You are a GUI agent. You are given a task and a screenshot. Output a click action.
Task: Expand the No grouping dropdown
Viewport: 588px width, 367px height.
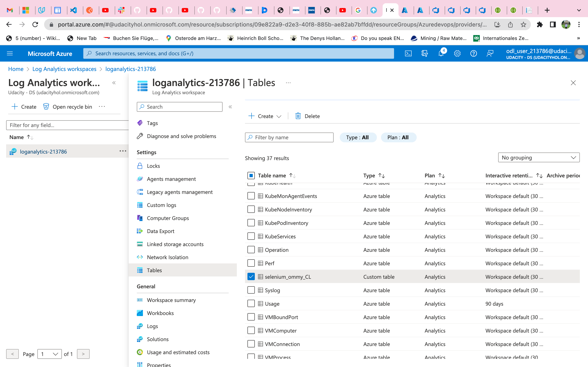(538, 158)
